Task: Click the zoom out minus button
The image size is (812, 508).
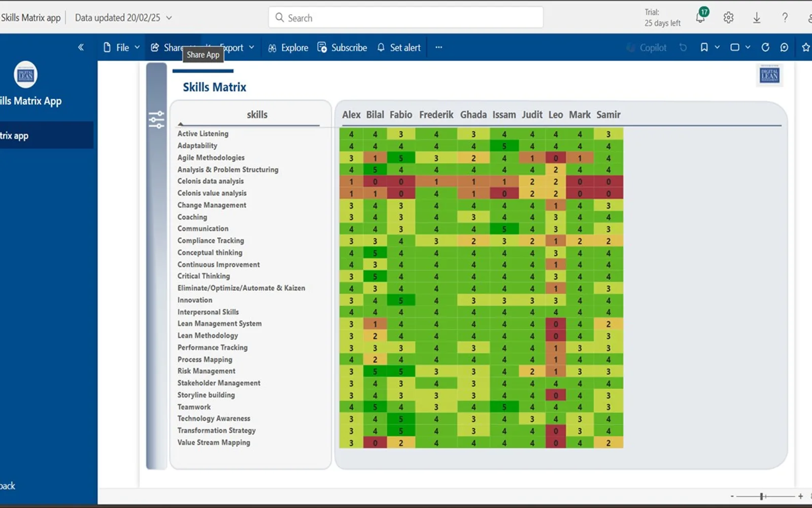Action: (x=732, y=496)
